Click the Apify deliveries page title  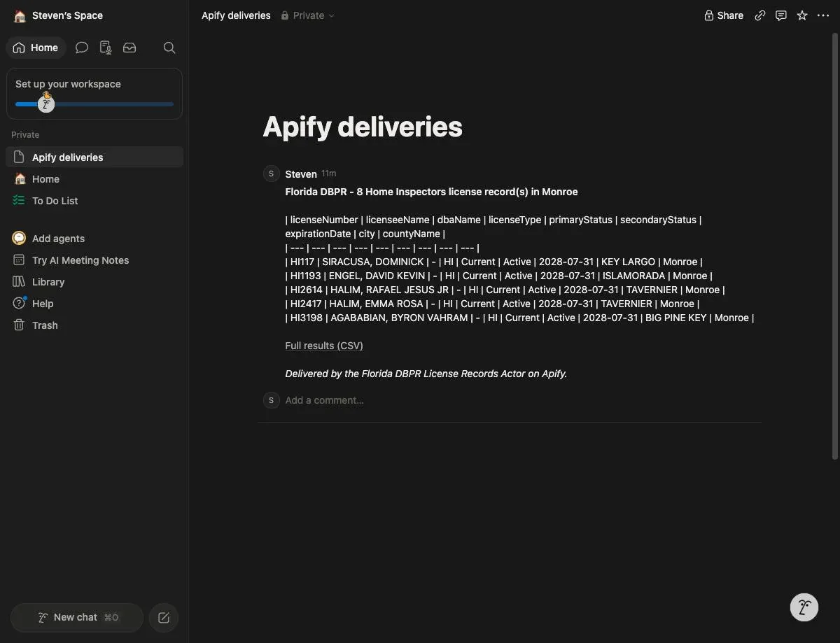tap(363, 127)
